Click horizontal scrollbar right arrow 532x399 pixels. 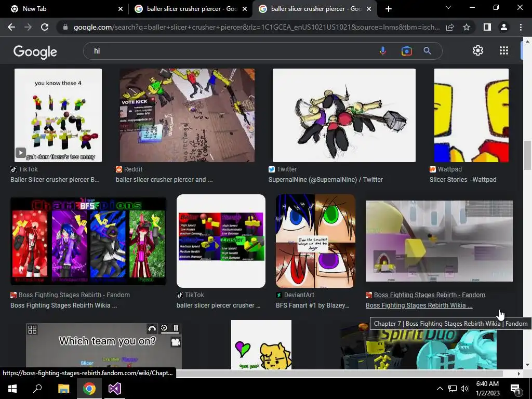pos(518,374)
